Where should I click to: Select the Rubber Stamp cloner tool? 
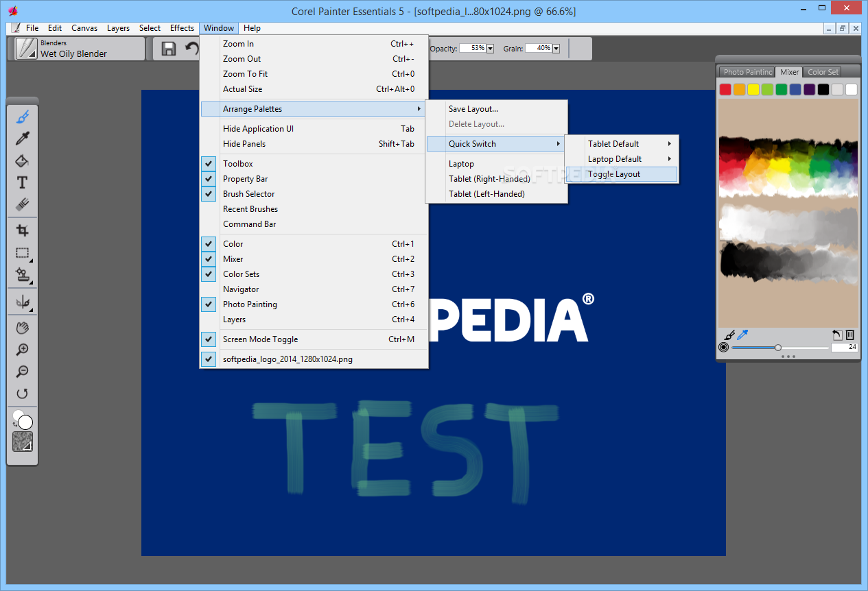pos(23,275)
